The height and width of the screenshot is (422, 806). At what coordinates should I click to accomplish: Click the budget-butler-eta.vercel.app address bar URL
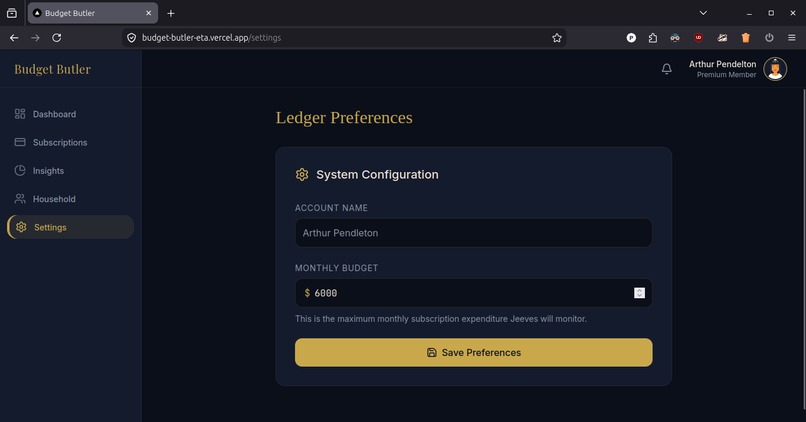211,38
